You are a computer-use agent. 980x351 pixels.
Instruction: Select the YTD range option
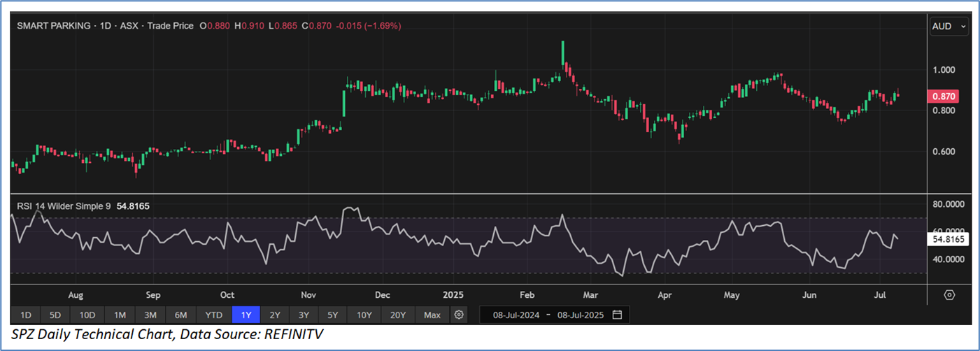point(213,315)
